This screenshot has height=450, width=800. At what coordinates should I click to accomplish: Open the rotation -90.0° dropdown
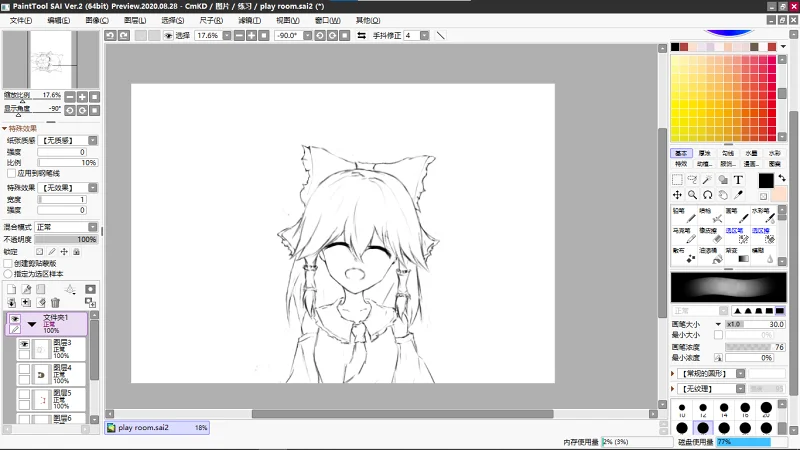point(307,35)
